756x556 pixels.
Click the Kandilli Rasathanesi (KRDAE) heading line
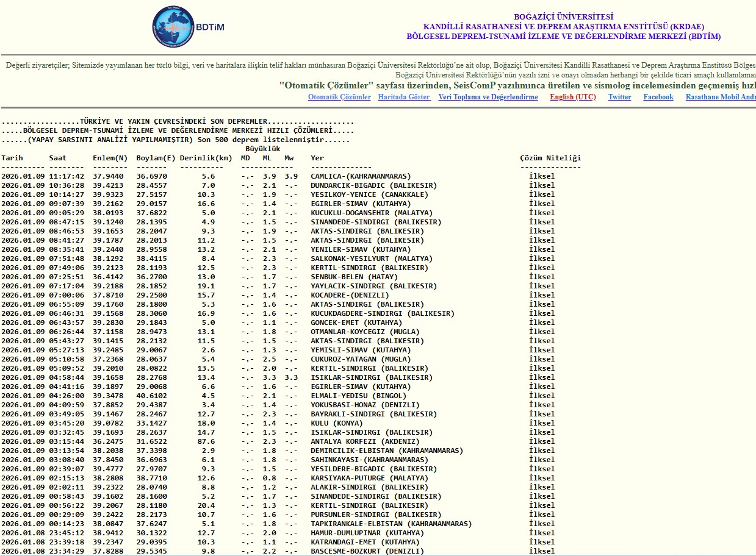(563, 27)
